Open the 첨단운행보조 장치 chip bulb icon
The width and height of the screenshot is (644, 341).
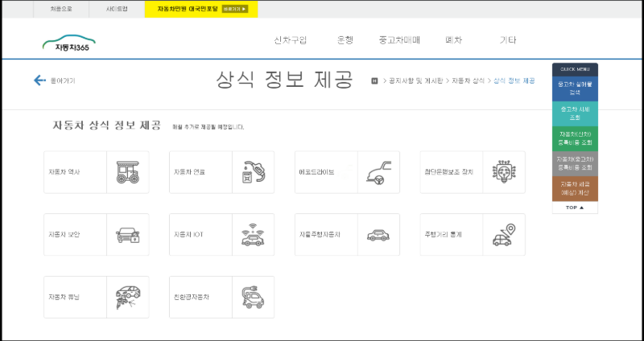tap(504, 171)
